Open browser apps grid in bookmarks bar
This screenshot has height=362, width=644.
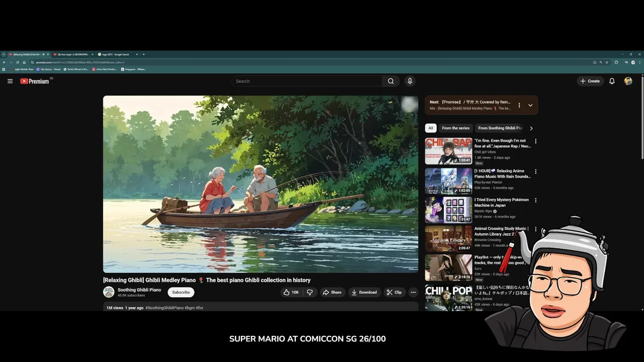pyautogui.click(x=4, y=69)
